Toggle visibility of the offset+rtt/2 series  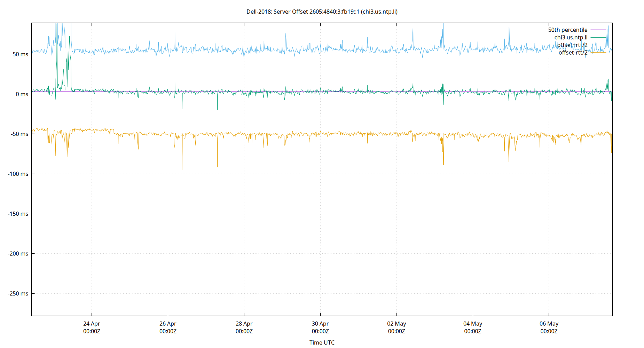point(572,45)
